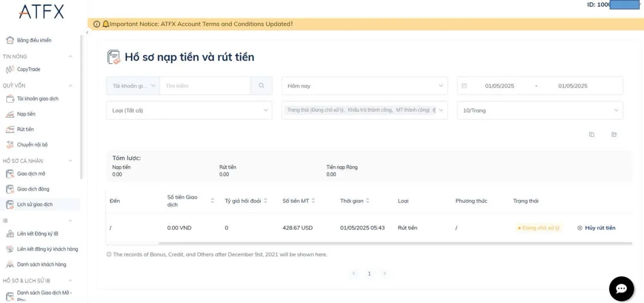
Task: Open Rút tiền in the sidebar
Action: click(25, 129)
